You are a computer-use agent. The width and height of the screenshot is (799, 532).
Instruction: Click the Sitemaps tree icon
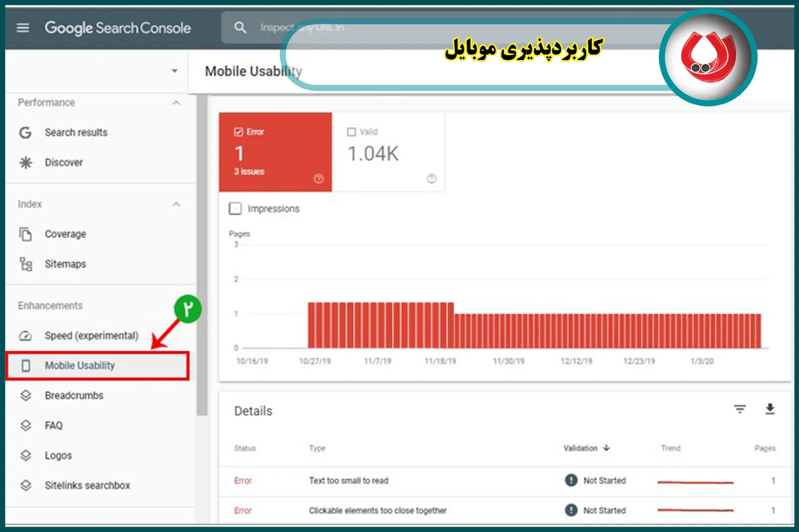click(25, 264)
